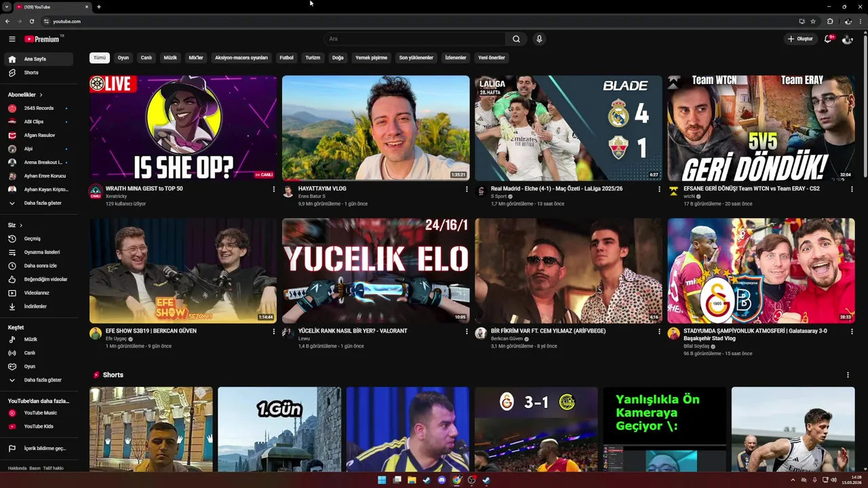Screen dimensions: 868x488
Task: Open Oyun under Keşfet
Action: 38,366
